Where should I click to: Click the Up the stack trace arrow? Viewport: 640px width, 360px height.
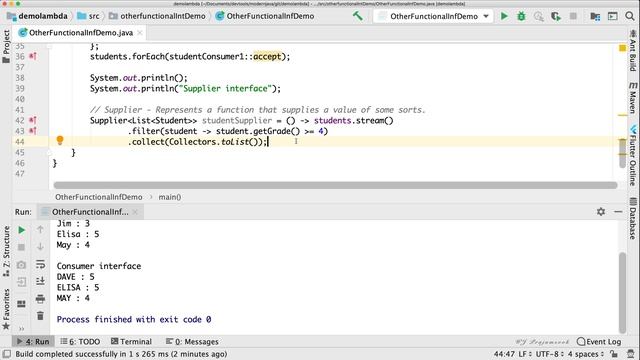tap(40, 229)
